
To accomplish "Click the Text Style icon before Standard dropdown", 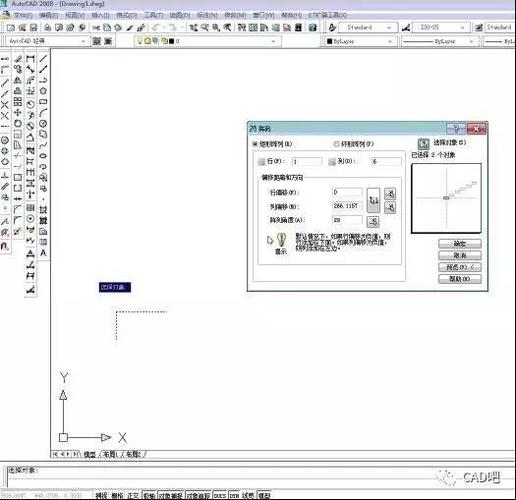I will click(332, 28).
